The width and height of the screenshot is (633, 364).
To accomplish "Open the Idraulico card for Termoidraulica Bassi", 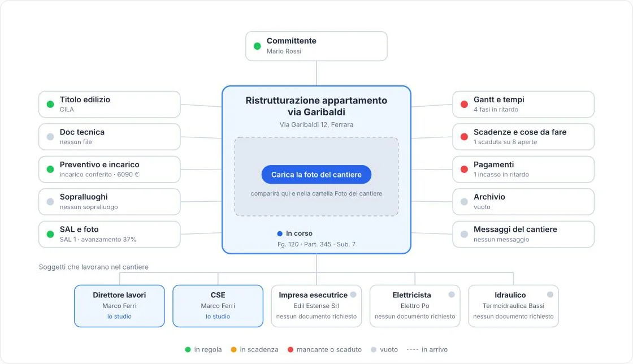I will click(x=514, y=306).
